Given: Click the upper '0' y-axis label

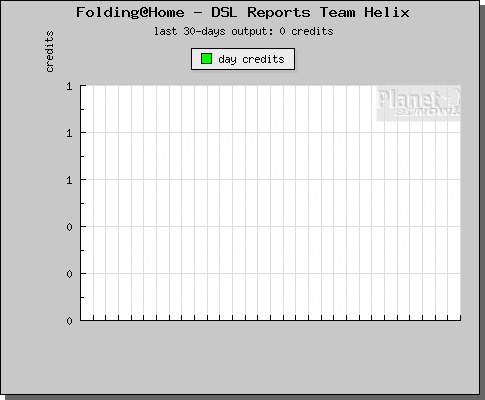Looking at the screenshot, I should [x=69, y=227].
